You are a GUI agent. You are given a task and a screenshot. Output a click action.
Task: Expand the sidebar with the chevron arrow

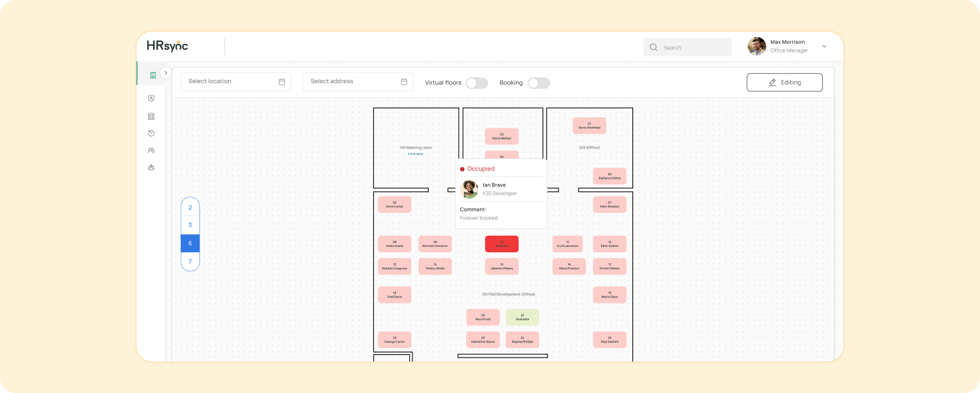click(166, 73)
